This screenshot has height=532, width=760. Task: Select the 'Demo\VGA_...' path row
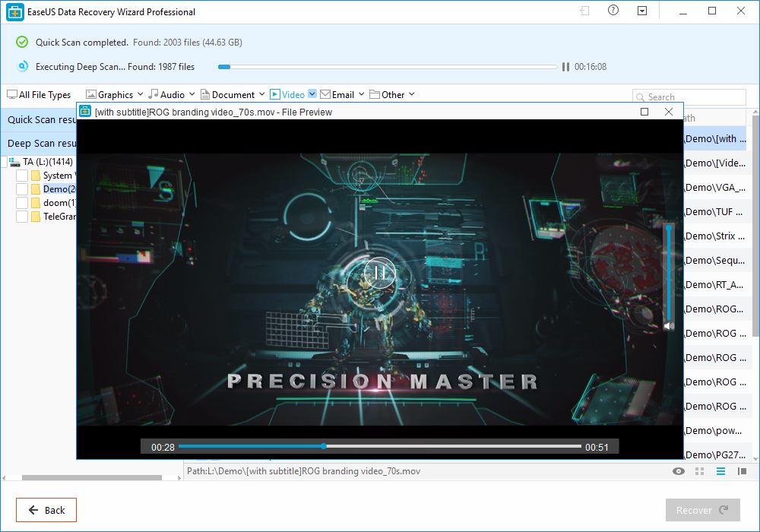pos(715,188)
